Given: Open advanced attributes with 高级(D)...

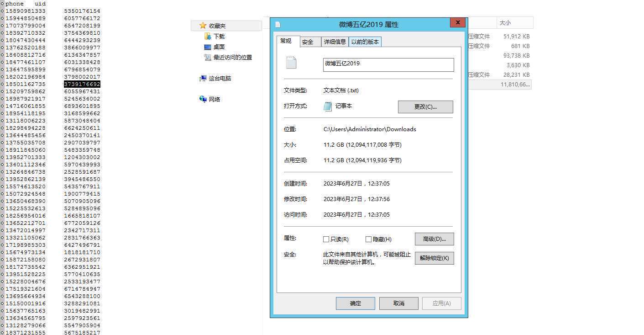Looking at the screenshot, I should pyautogui.click(x=434, y=239).
